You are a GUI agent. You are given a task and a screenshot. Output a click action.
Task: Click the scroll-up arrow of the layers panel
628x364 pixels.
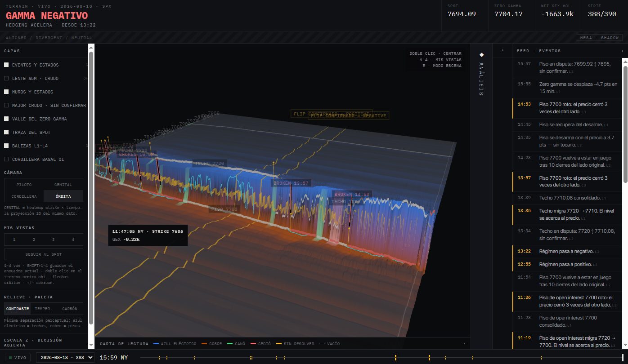pyautogui.click(x=91, y=47)
